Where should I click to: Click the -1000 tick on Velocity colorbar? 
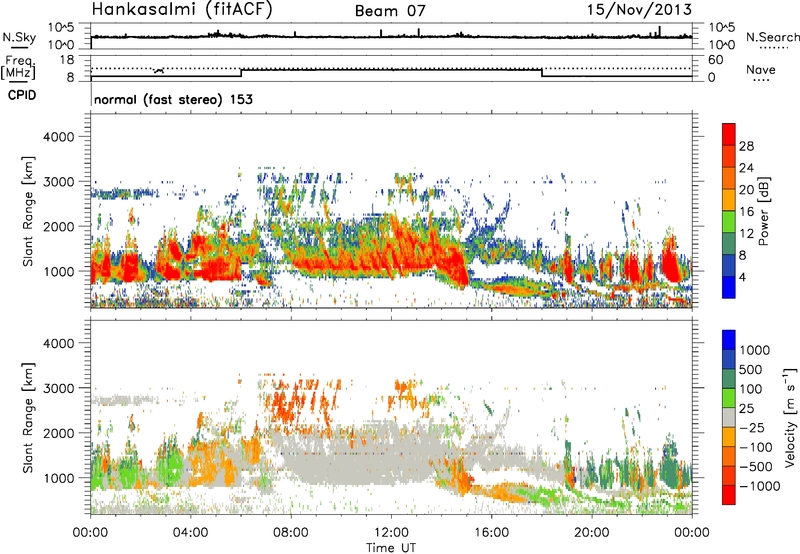[x=760, y=486]
